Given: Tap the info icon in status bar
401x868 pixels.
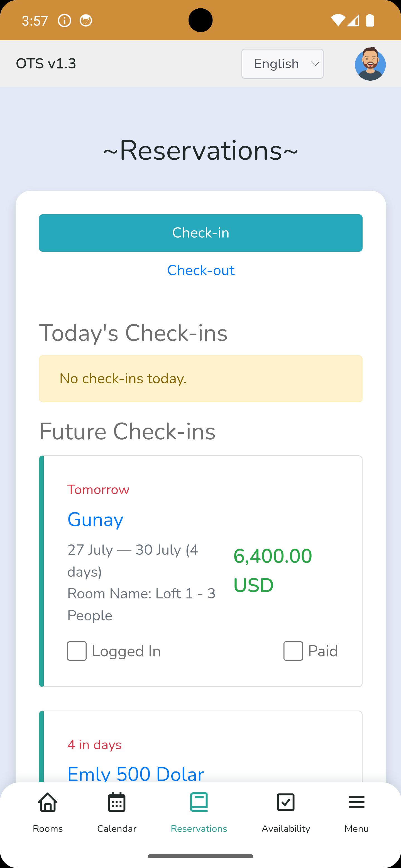Looking at the screenshot, I should click(64, 21).
